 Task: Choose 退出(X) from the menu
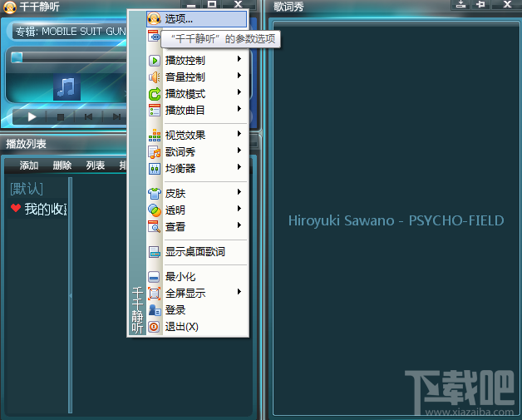(197, 327)
